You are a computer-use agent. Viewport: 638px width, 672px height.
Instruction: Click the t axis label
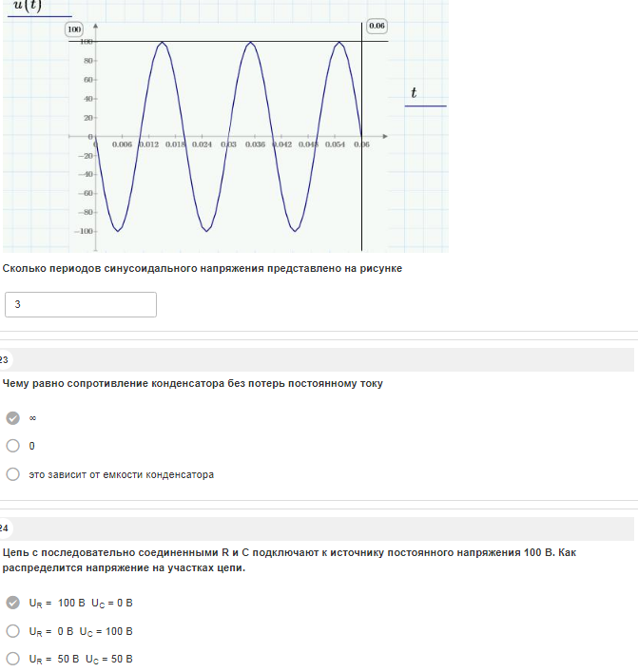[414, 92]
